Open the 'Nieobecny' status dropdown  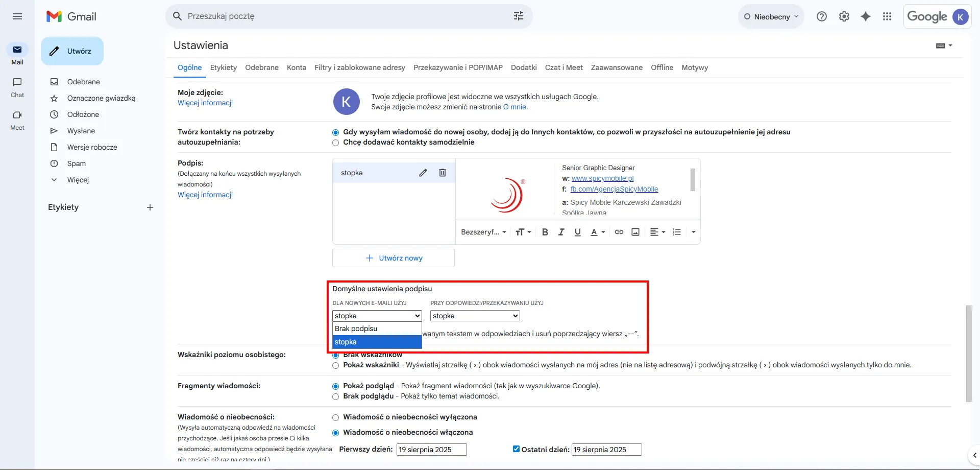[x=771, y=16]
